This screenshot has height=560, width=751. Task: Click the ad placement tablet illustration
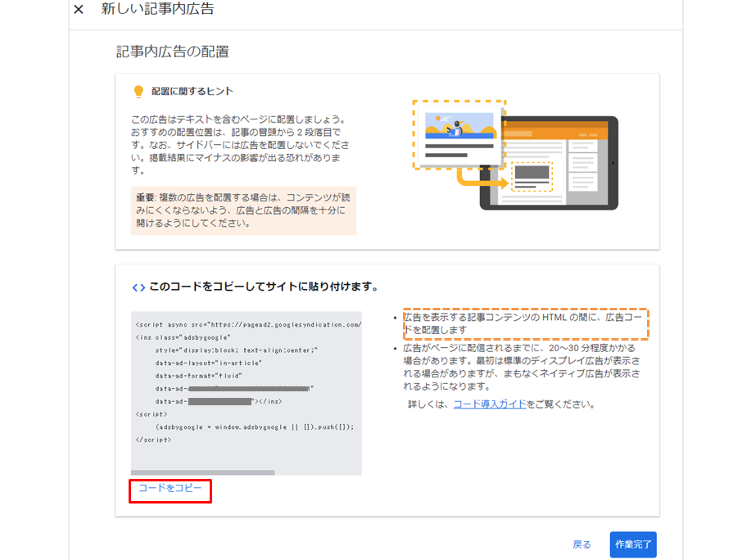pyautogui.click(x=515, y=156)
